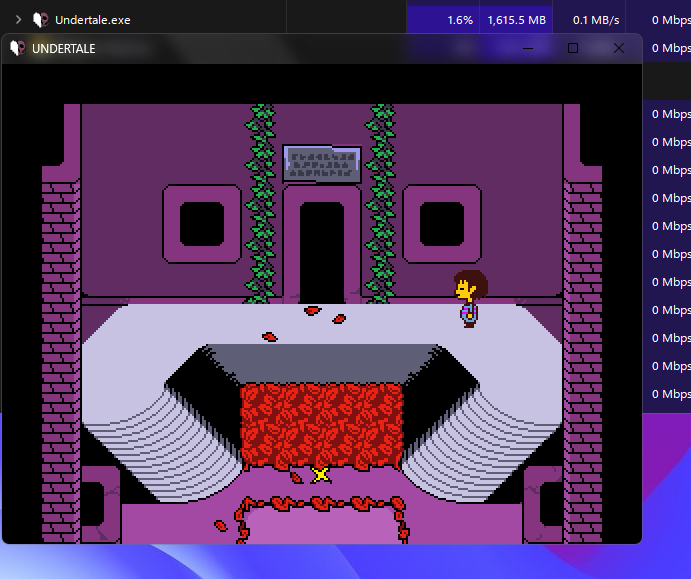Click the Frisk player character
The width and height of the screenshot is (691, 579).
coord(470,299)
